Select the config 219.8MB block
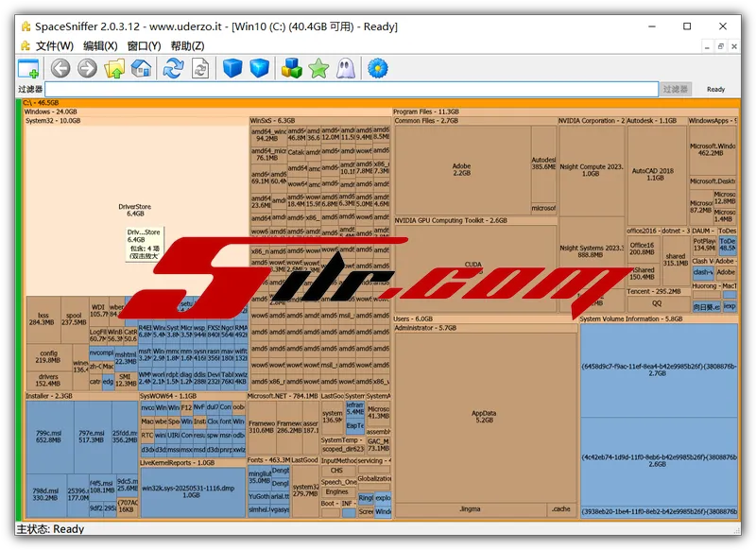Viewport: 756px width, 550px height. point(49,356)
